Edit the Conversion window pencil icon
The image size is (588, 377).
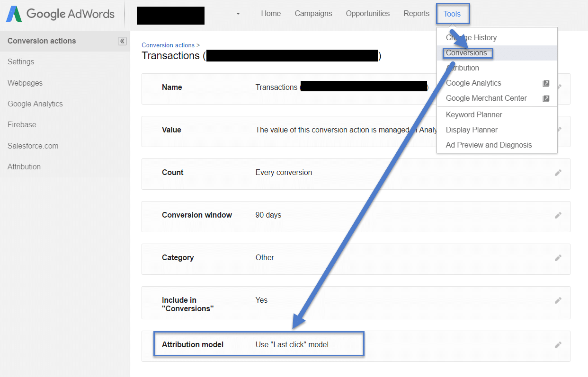pos(558,215)
